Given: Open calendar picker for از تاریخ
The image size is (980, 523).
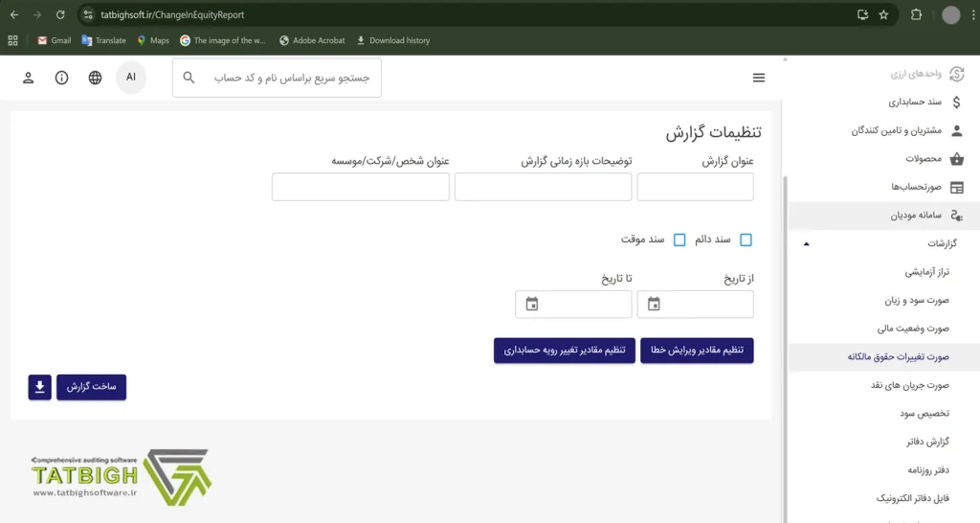Looking at the screenshot, I should pos(654,305).
